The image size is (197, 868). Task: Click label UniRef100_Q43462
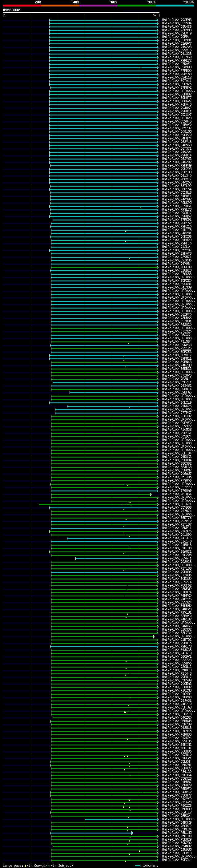click(x=176, y=386)
